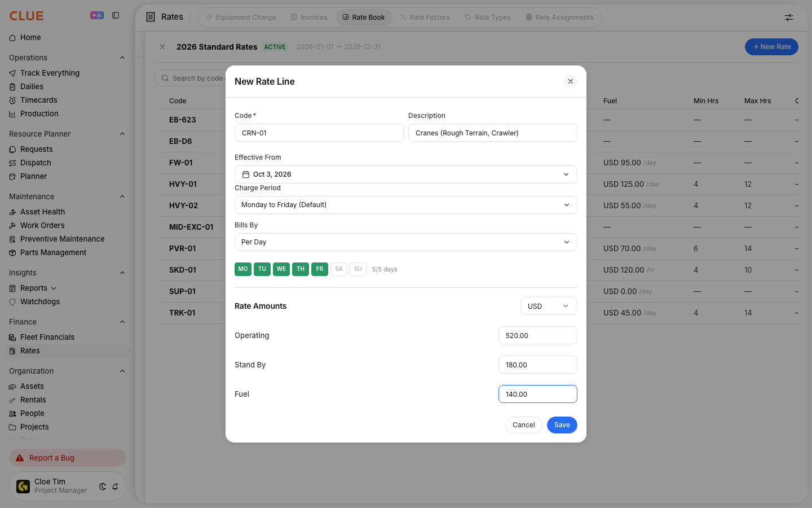Switch to the Equipment Charge tab

(241, 17)
